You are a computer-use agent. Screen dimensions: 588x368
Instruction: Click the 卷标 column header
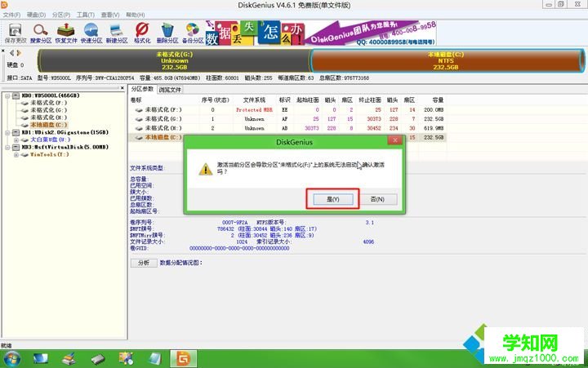136,100
